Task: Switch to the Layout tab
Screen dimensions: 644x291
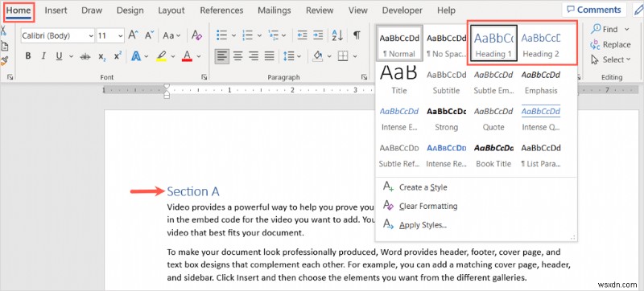Action: point(171,10)
